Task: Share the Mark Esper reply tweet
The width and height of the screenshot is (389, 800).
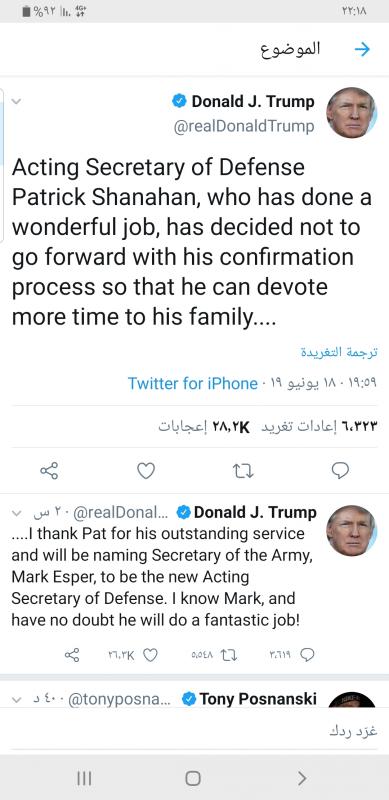Action: (72, 655)
